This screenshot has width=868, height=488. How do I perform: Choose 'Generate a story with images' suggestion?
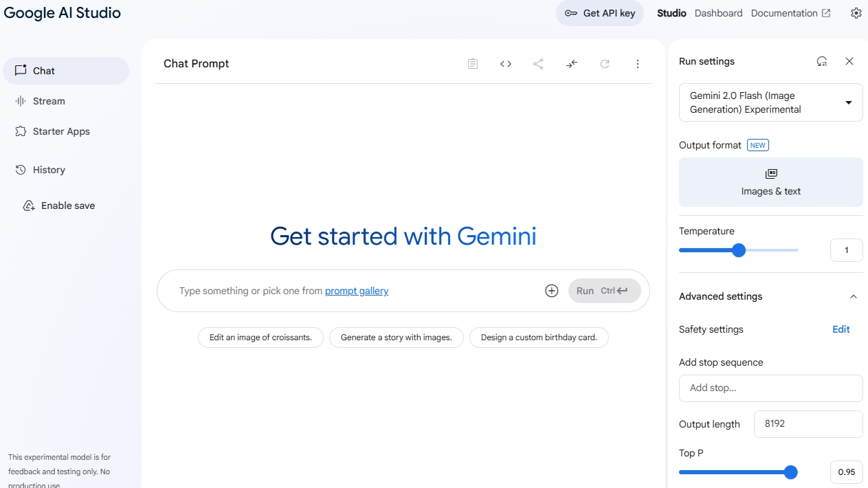[397, 337]
